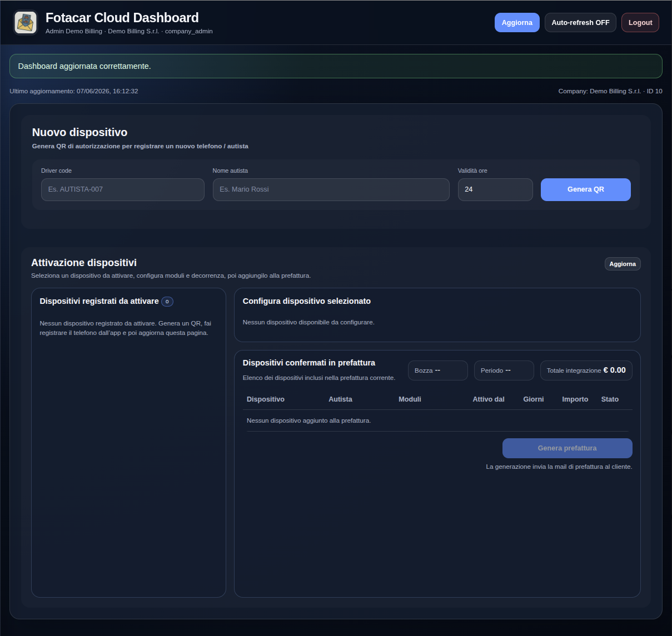Viewport: 672px width, 636px height.
Task: Click 'Configura dispositivo selezionato' heading
Action: tap(307, 301)
